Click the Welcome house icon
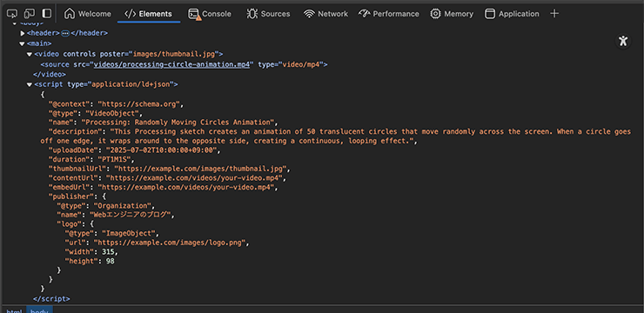 [70, 14]
